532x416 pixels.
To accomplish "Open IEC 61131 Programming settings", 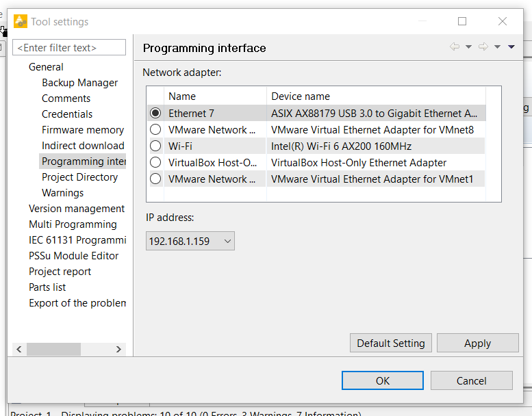I will click(x=77, y=240).
